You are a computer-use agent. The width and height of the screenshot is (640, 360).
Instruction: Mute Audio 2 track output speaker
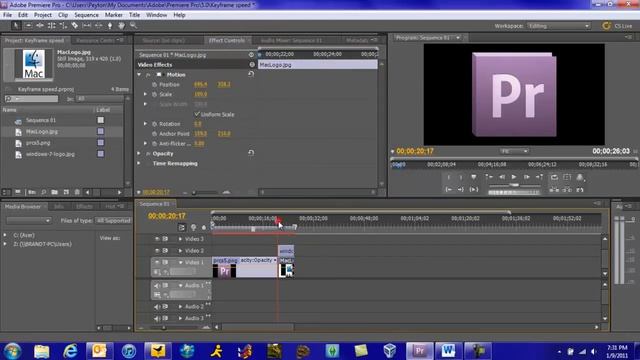pyautogui.click(x=157, y=306)
